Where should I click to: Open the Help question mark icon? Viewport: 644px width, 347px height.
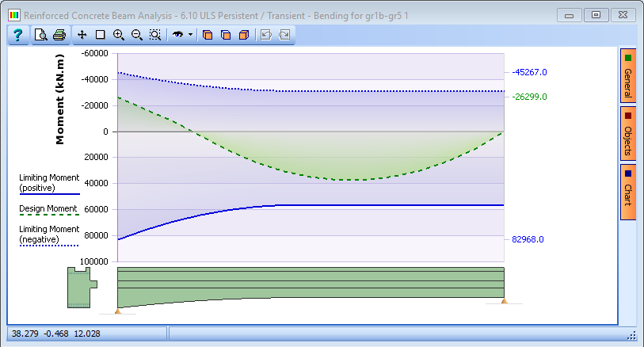pyautogui.click(x=17, y=35)
